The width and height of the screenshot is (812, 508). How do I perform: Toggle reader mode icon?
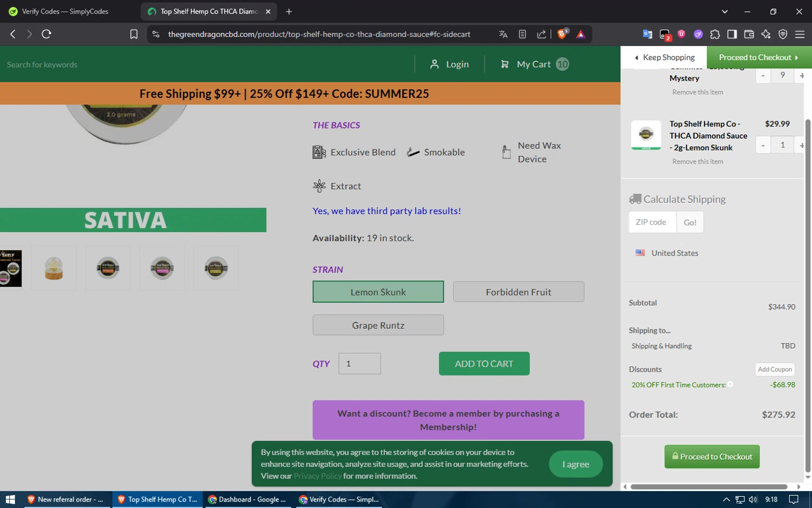click(522, 34)
